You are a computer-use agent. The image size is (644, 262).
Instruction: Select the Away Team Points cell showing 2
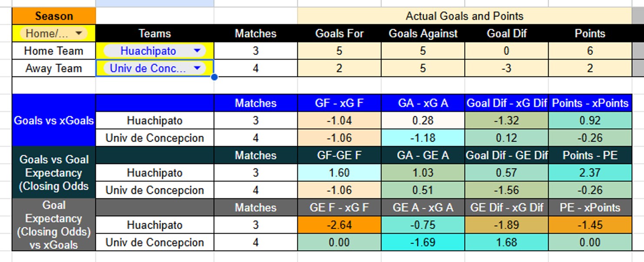coord(590,68)
